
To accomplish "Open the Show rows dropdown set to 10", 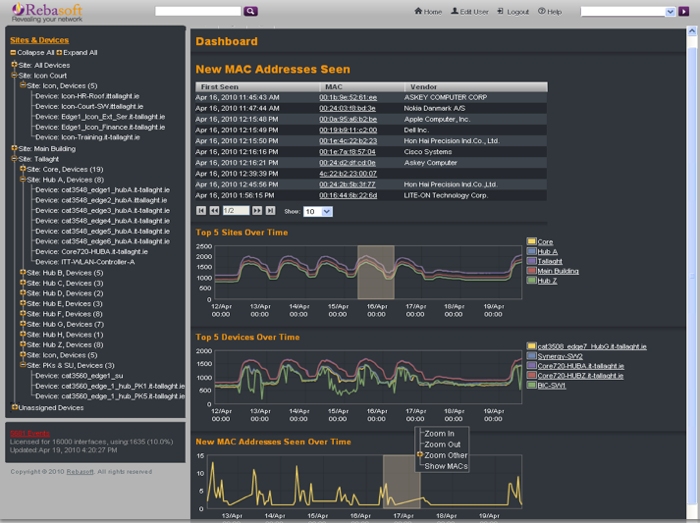I will 318,212.
